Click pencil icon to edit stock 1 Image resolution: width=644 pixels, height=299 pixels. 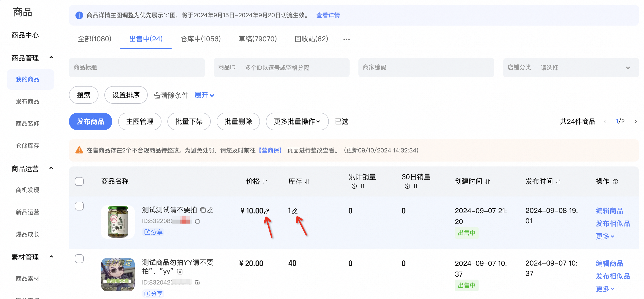[294, 211]
